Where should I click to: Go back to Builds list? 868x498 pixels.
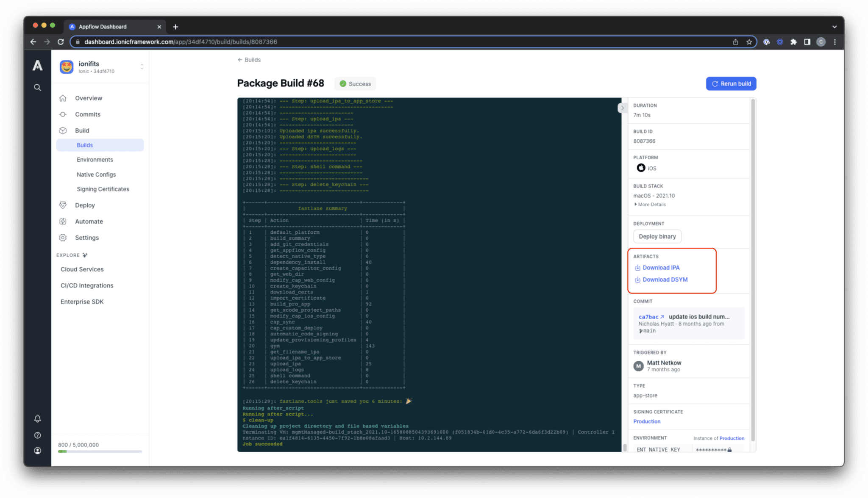pos(249,60)
